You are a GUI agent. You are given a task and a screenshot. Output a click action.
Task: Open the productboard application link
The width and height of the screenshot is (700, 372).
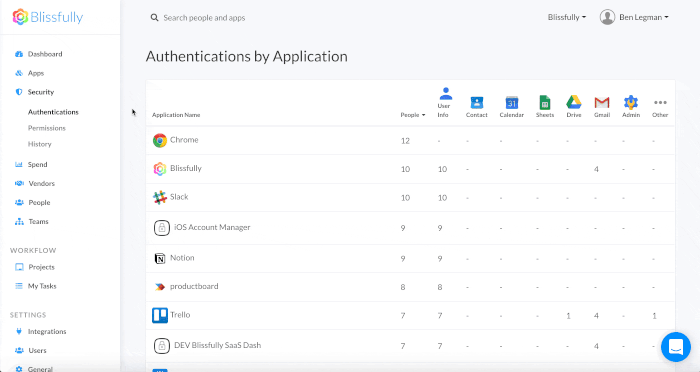[x=194, y=287]
